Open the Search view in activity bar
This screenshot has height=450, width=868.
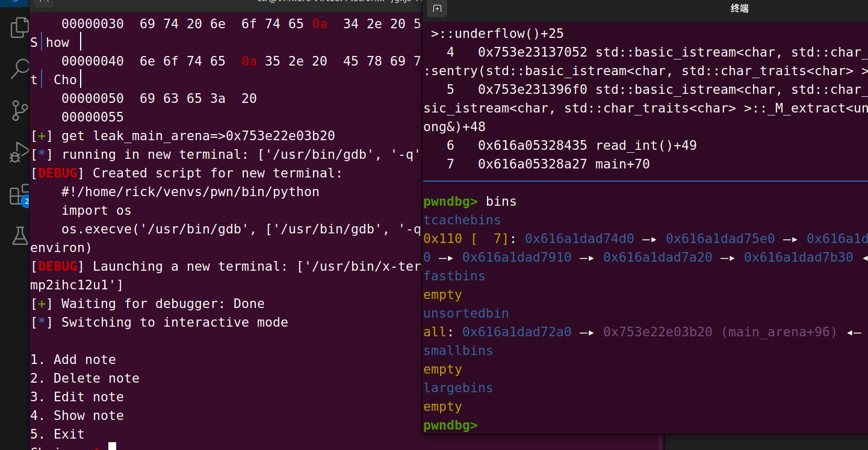(19, 69)
